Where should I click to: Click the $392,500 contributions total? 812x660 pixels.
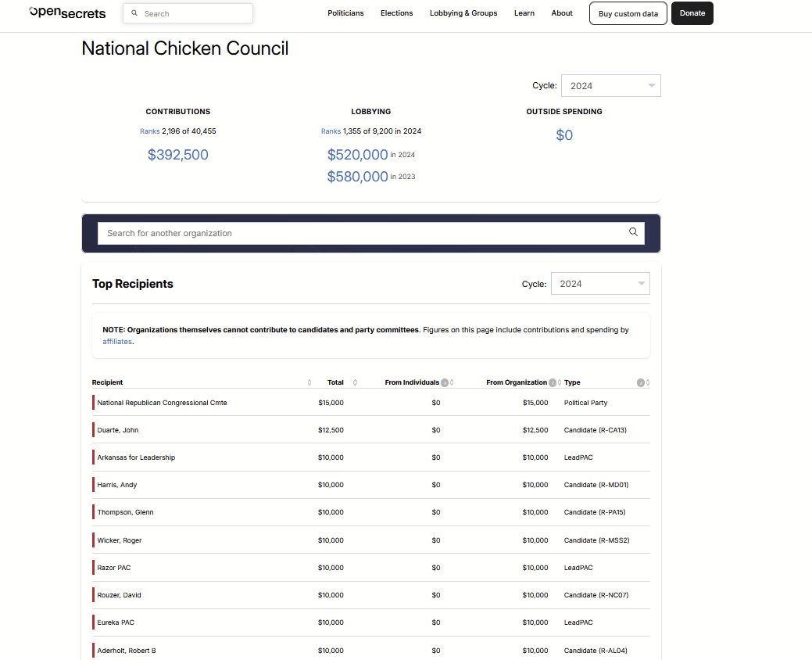[x=177, y=154]
